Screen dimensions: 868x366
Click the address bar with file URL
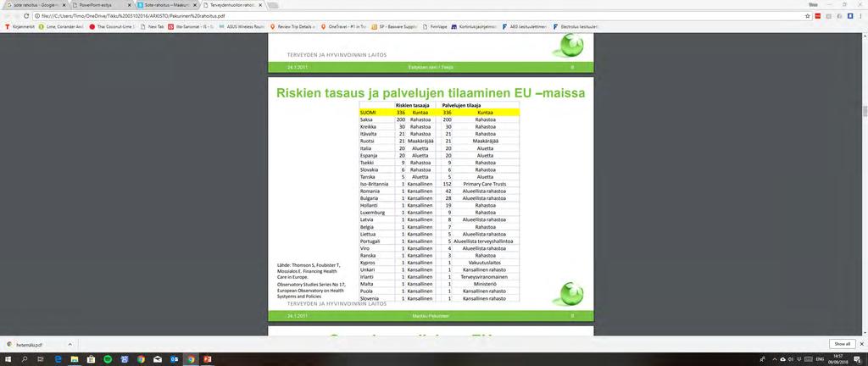[x=415, y=16]
